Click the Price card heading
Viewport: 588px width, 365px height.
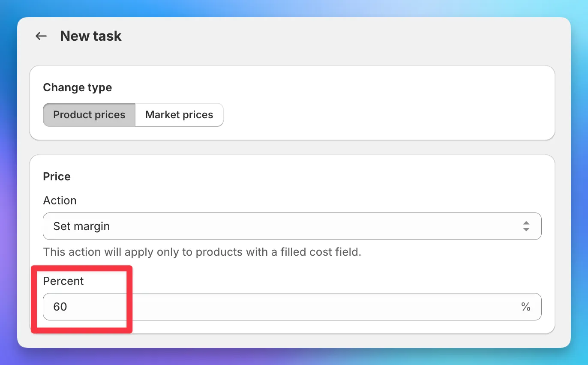tap(56, 176)
